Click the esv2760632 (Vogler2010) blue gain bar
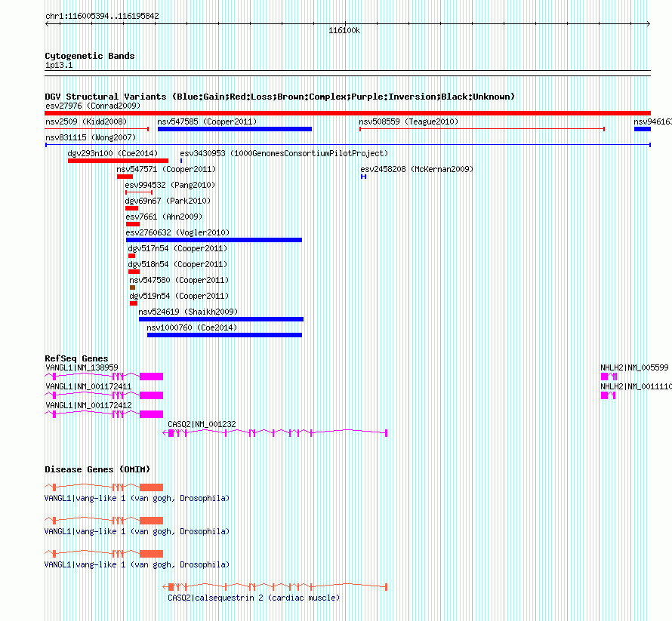Viewport: 672px width, 621px height. (214, 240)
